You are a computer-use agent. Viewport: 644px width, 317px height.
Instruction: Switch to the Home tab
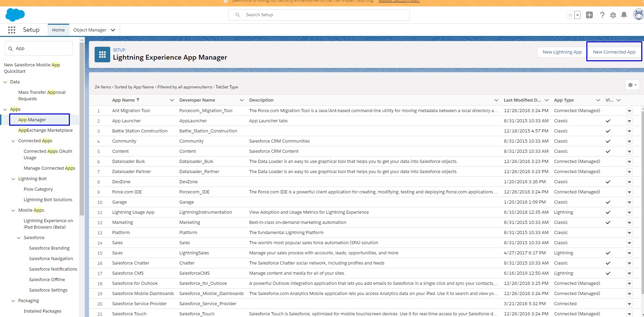point(58,30)
